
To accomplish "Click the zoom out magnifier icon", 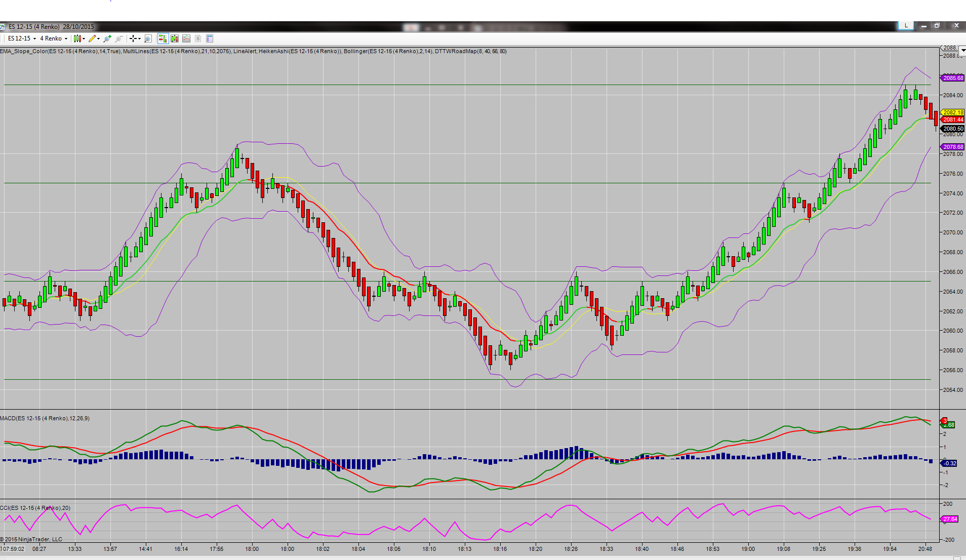I will point(119,38).
